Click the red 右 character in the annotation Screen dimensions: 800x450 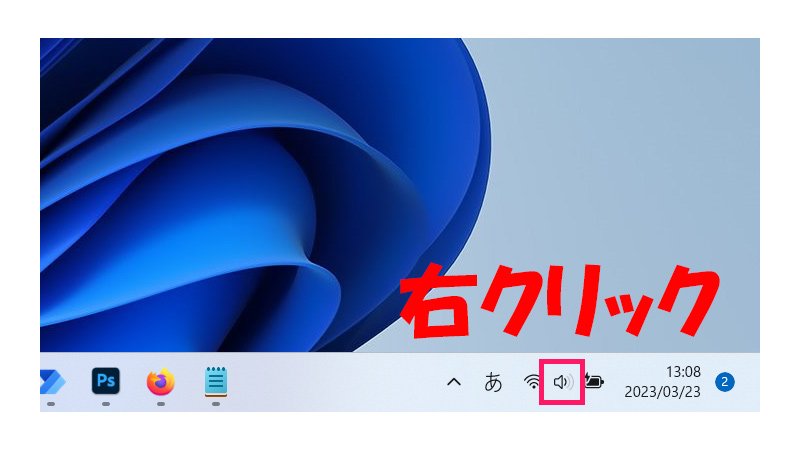(436, 302)
